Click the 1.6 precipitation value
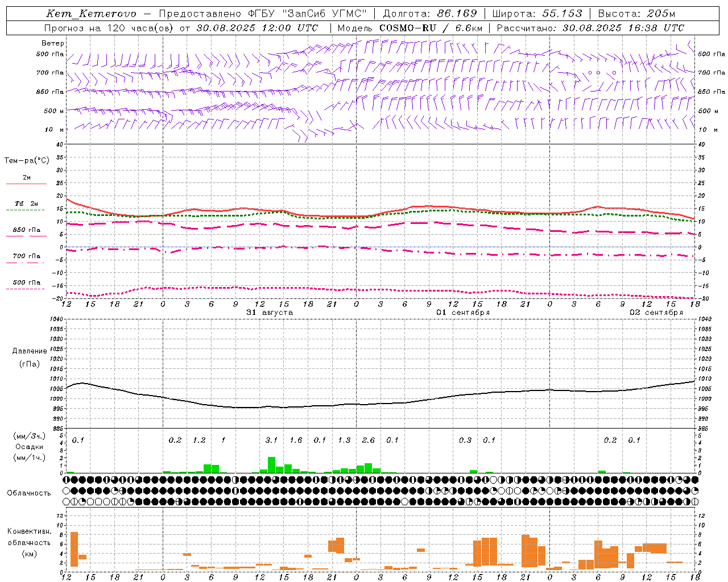 coord(296,440)
